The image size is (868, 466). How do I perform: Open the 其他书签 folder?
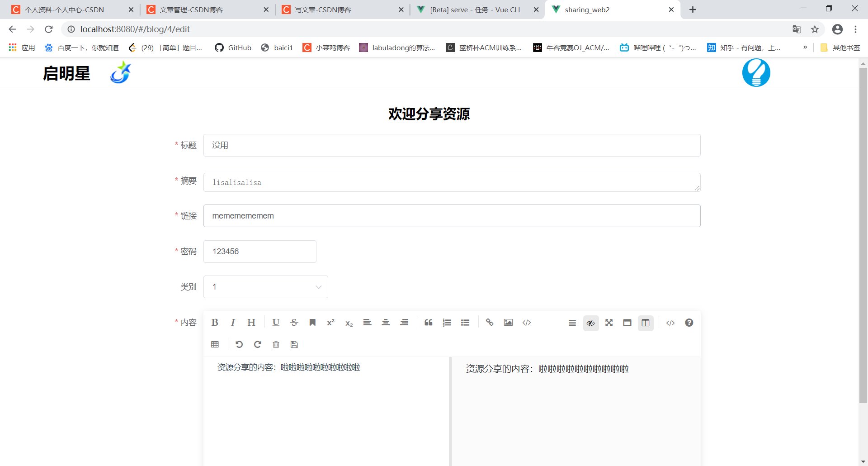click(x=840, y=48)
